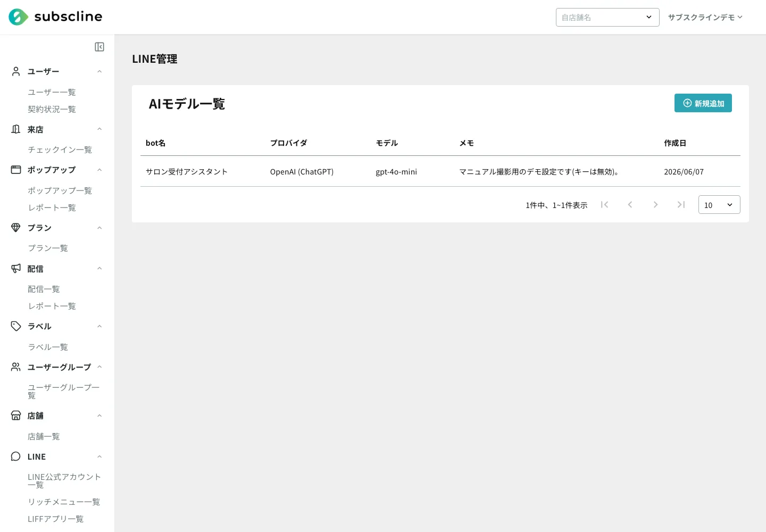The image size is (766, 532).
Task: Open プラン一覧 in the sidebar
Action: coord(48,248)
